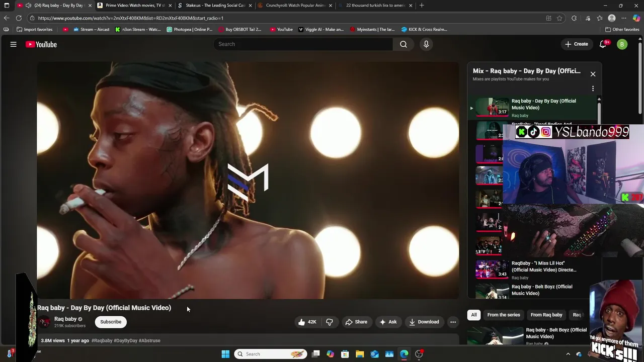Like the video with 42K thumbs up

coord(307,322)
